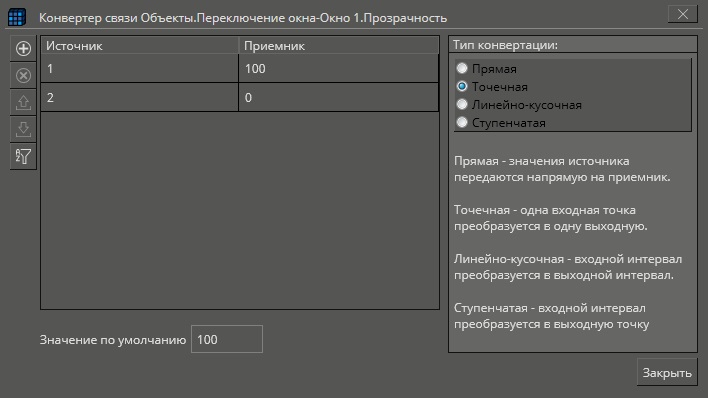The image size is (708, 398).
Task: Select the source cell with value 2
Action: click(x=140, y=98)
